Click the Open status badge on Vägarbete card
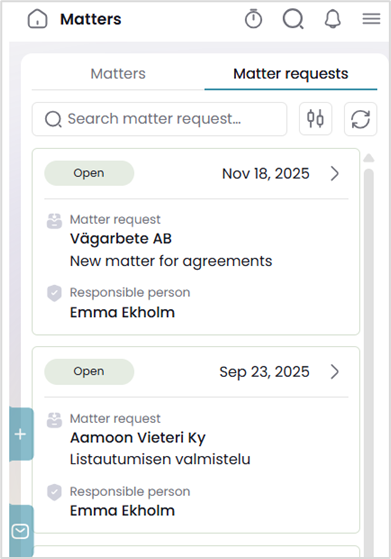391x559 pixels. [89, 173]
